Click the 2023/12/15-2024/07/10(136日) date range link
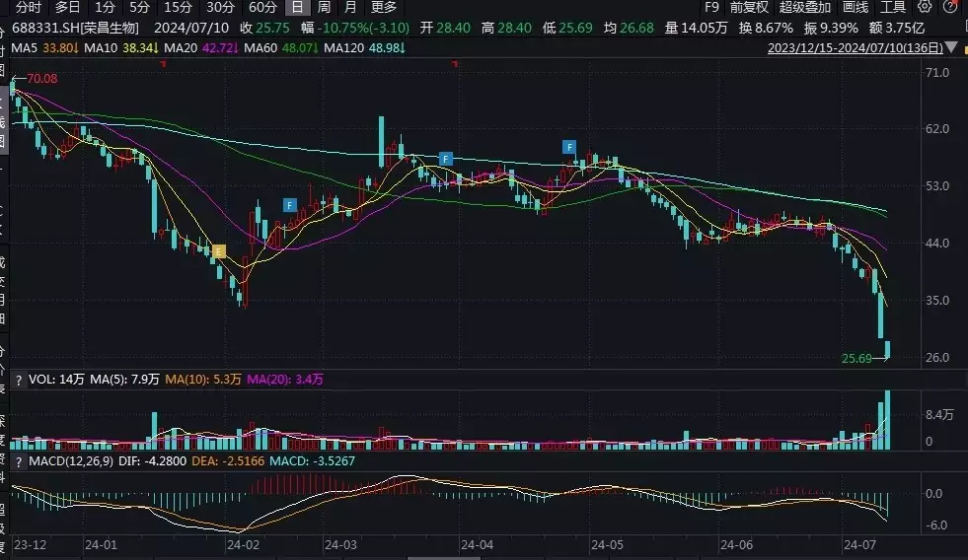 point(856,48)
